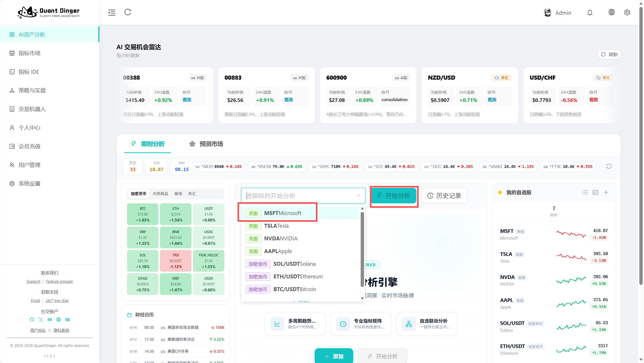The image size is (644, 363).
Task: Open the 自选联动分析 feature card
Action: [x=427, y=324]
